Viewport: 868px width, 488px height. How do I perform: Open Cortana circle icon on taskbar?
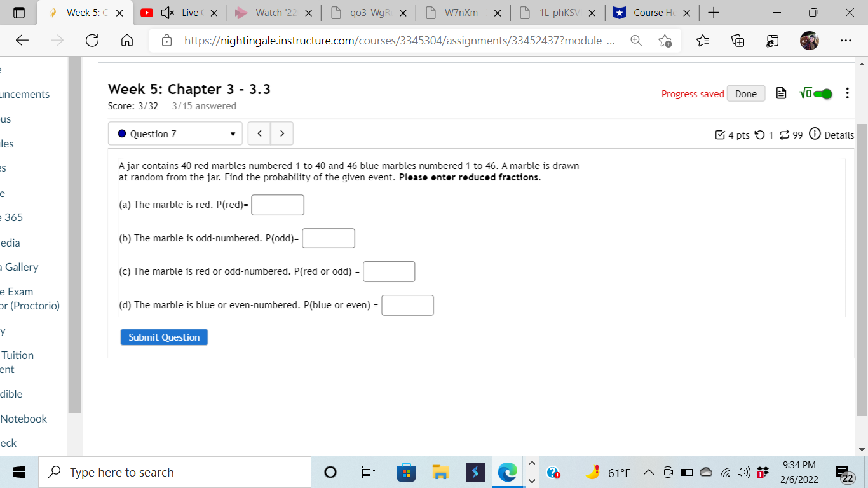click(330, 472)
